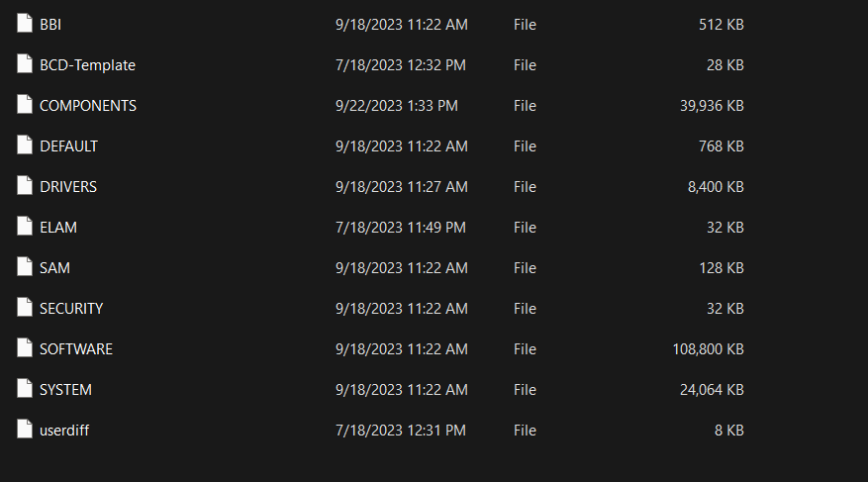Click the SOFTWARE file icon
Image resolution: width=868 pixels, height=482 pixels.
coord(25,347)
